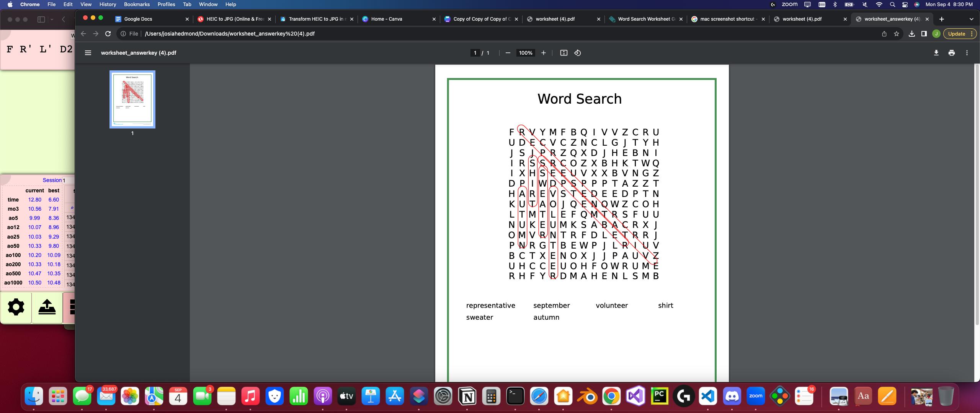
Task: Reload the page with refresh button
Action: (108, 34)
